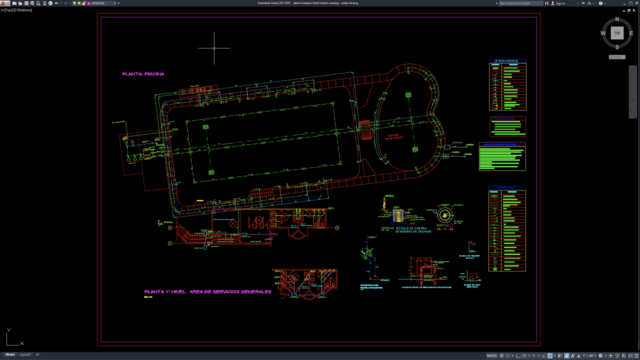
Task: Click the New drawing icon
Action: coord(14,3)
